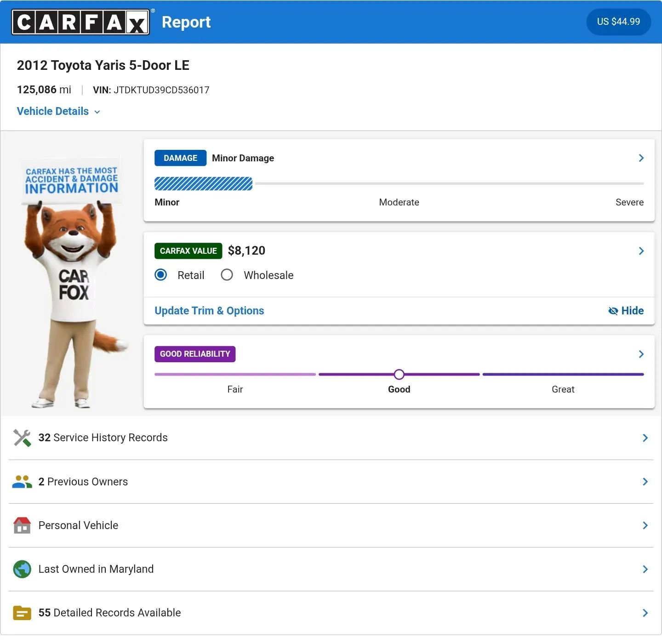
Task: Click the Report heading text
Action: pyautogui.click(x=186, y=22)
